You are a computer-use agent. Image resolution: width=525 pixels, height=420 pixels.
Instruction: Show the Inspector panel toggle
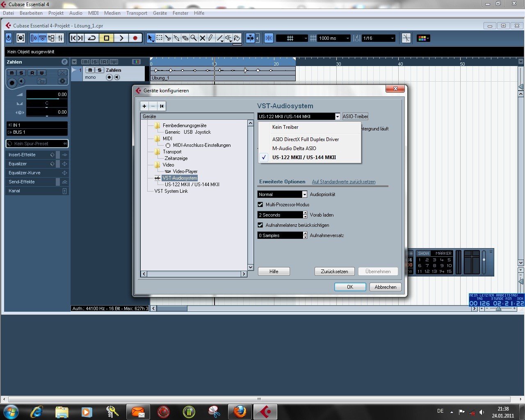[34, 38]
